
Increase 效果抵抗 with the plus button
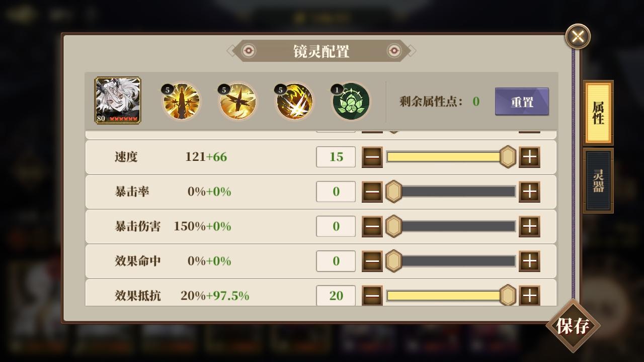click(529, 296)
